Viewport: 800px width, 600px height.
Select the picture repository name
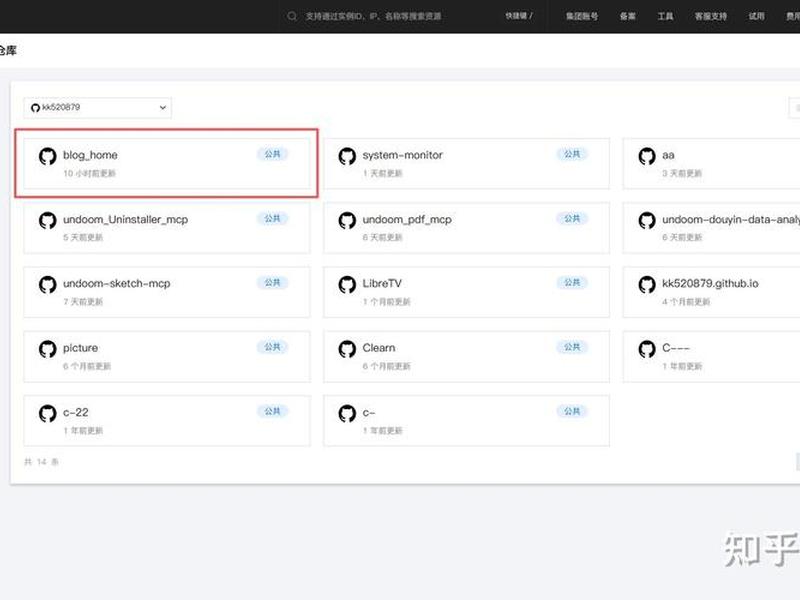81,348
